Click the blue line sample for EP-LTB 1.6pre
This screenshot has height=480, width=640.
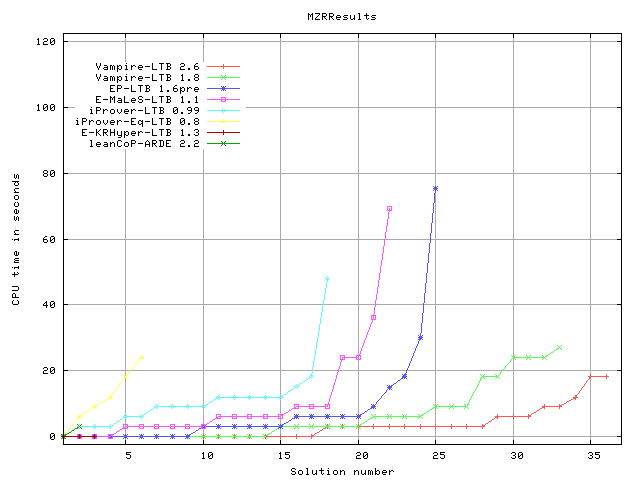click(223, 88)
